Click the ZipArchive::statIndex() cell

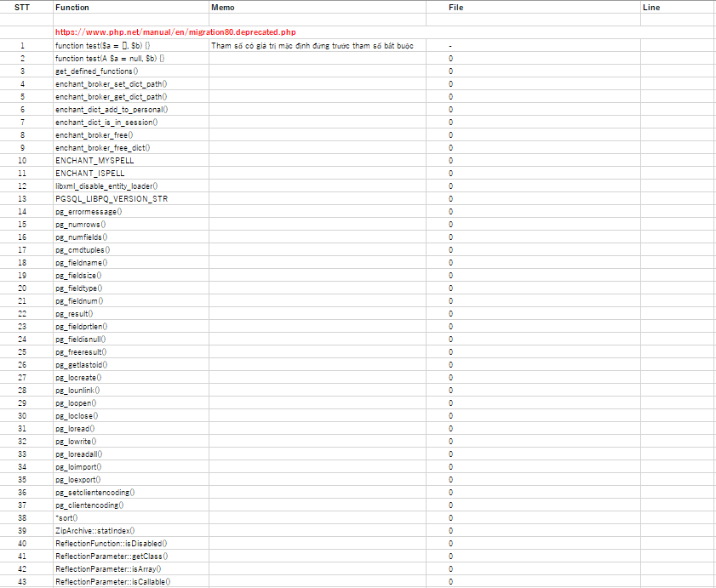(x=95, y=530)
